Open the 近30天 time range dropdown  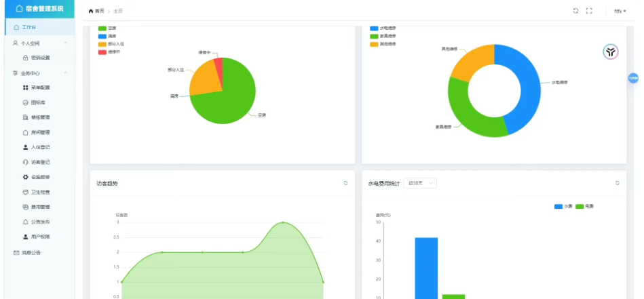420,183
